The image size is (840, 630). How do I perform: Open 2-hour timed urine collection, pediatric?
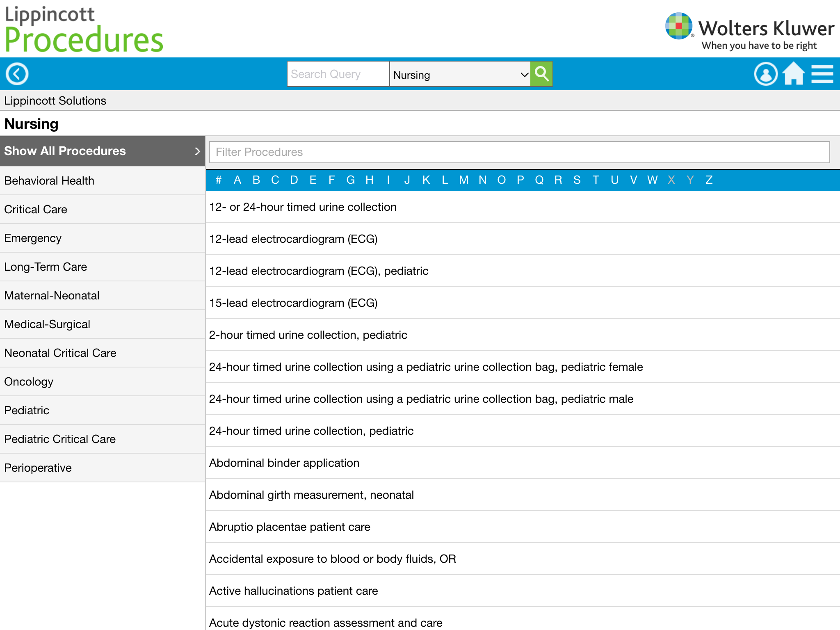coord(523,335)
